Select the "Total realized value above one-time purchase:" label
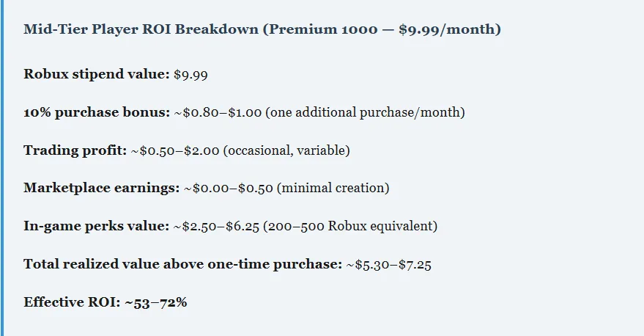Screen dimensions: 644x336 coord(182,264)
